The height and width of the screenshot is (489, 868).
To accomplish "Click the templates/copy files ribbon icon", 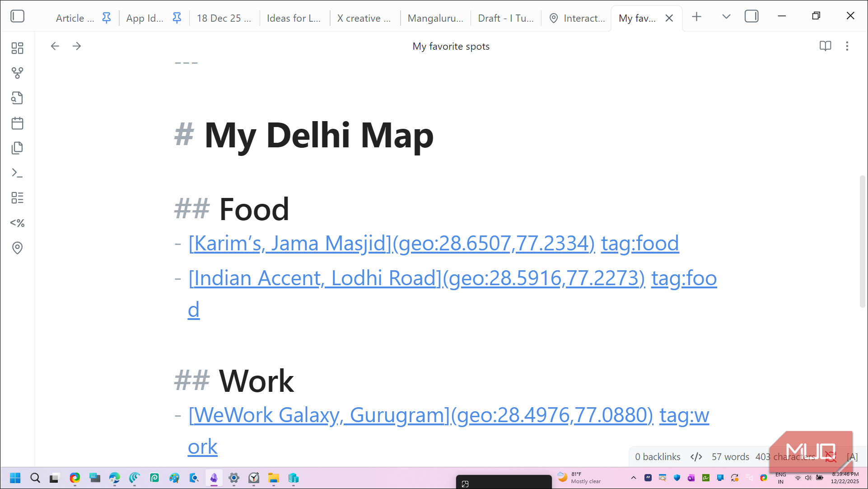I will point(17,148).
